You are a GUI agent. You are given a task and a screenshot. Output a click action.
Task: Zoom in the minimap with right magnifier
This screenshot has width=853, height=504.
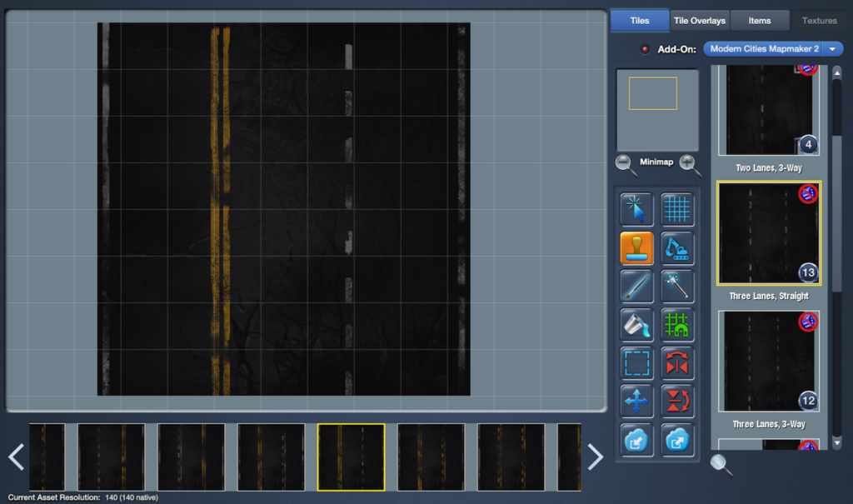pos(690,163)
